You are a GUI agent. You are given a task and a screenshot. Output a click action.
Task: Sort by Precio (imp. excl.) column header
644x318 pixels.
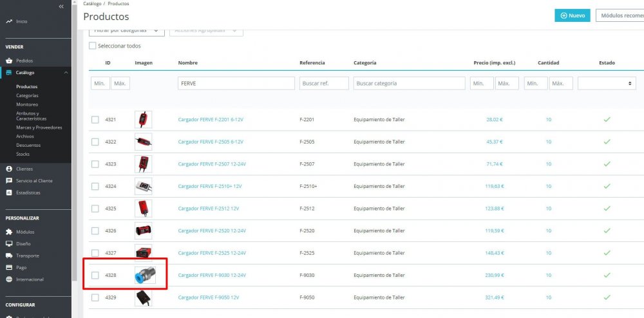(495, 63)
